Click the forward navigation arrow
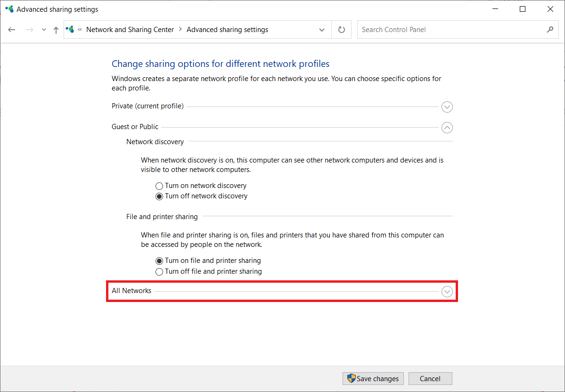 29,29
